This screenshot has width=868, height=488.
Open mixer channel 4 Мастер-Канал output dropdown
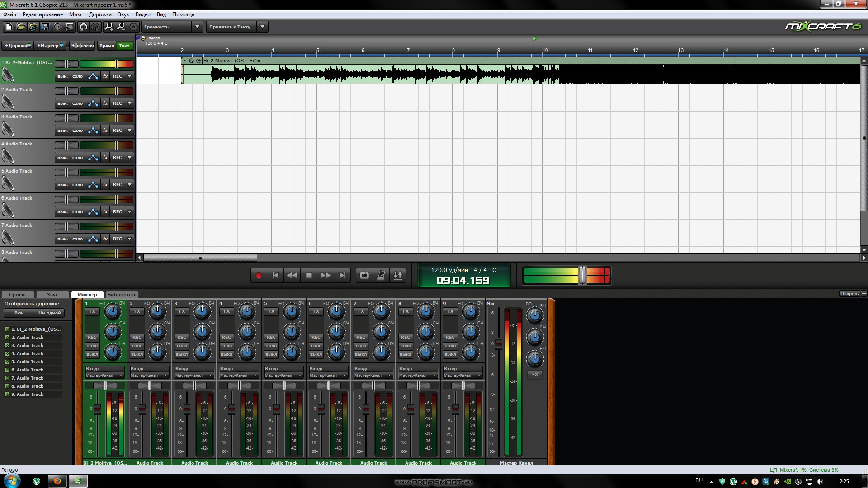pos(239,375)
